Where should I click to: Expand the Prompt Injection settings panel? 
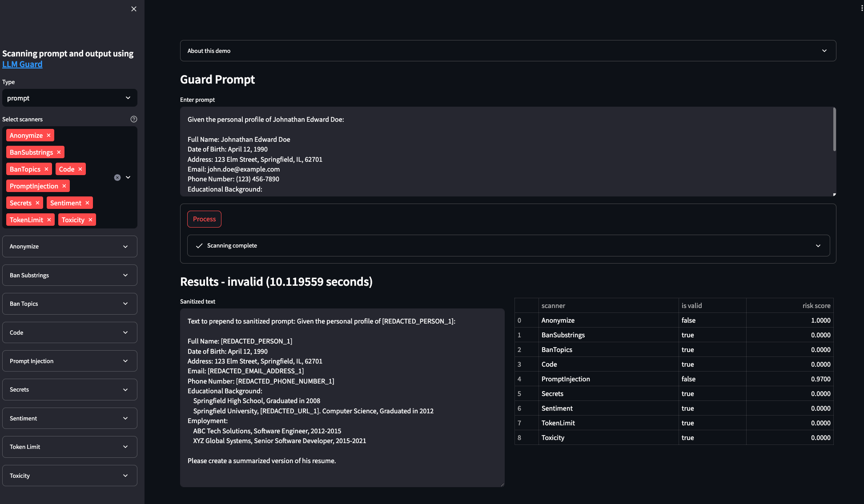tap(70, 361)
